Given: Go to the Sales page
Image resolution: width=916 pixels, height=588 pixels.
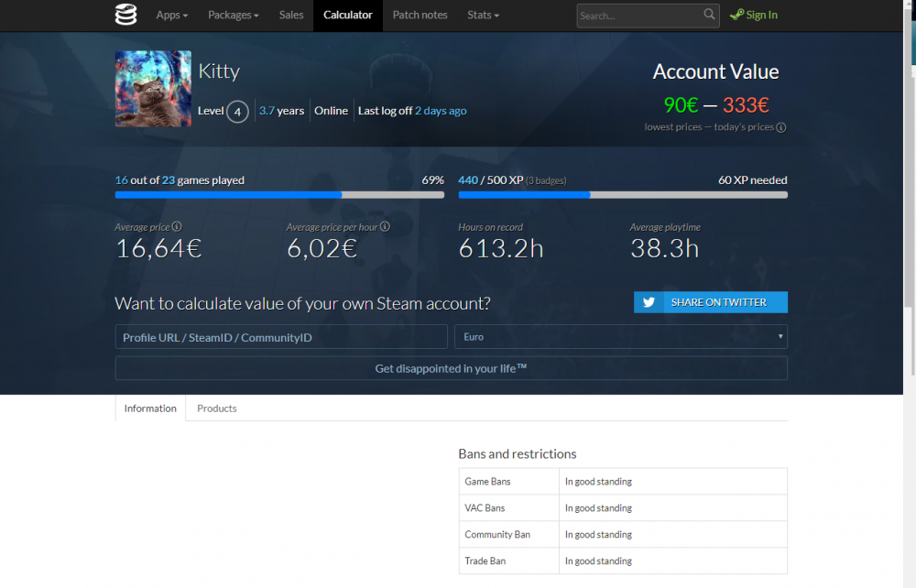Looking at the screenshot, I should click(291, 16).
